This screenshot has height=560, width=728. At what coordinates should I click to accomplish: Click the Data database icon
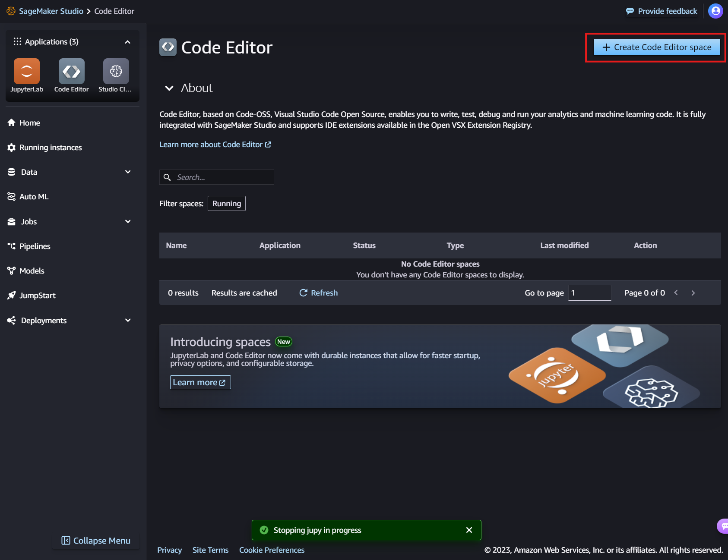click(x=12, y=172)
